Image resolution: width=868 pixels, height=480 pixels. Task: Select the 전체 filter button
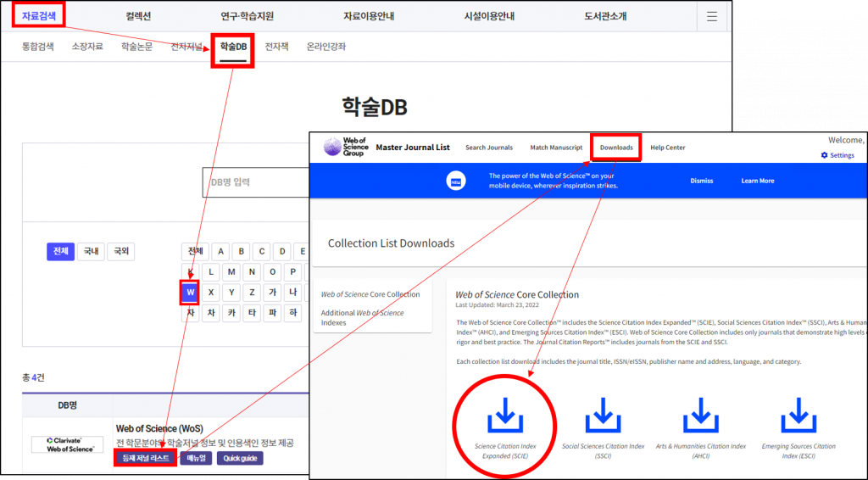pos(60,252)
